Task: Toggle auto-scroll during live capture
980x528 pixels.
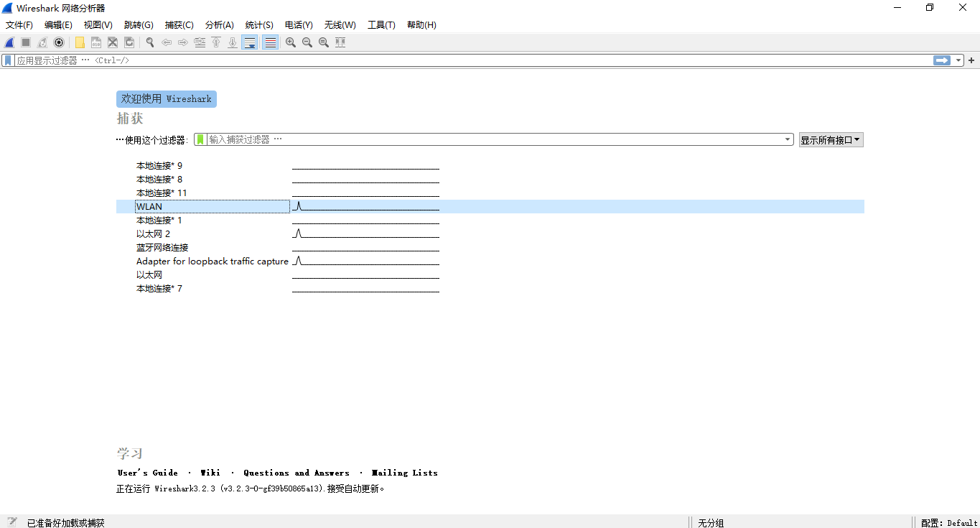Action: (250, 42)
